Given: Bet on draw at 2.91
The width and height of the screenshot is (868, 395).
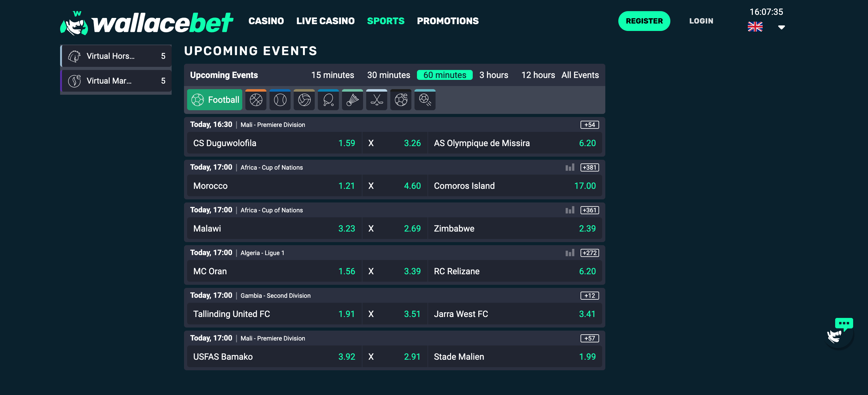Looking at the screenshot, I should (395, 357).
